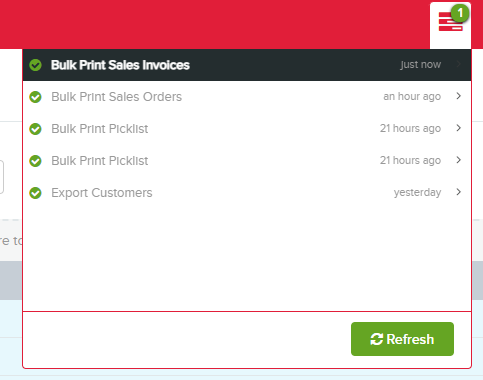Click checkmark of the second Bulk Print Picklist
This screenshot has width=483, height=380.
point(35,161)
